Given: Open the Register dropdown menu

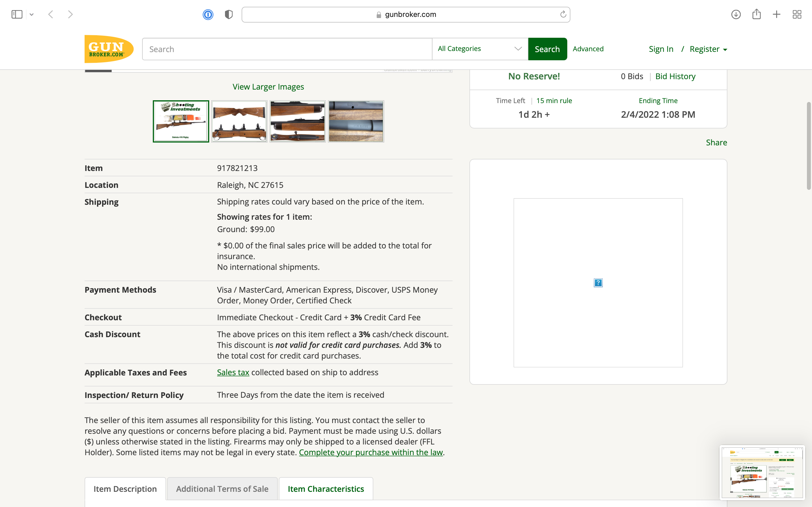Looking at the screenshot, I should 708,49.
